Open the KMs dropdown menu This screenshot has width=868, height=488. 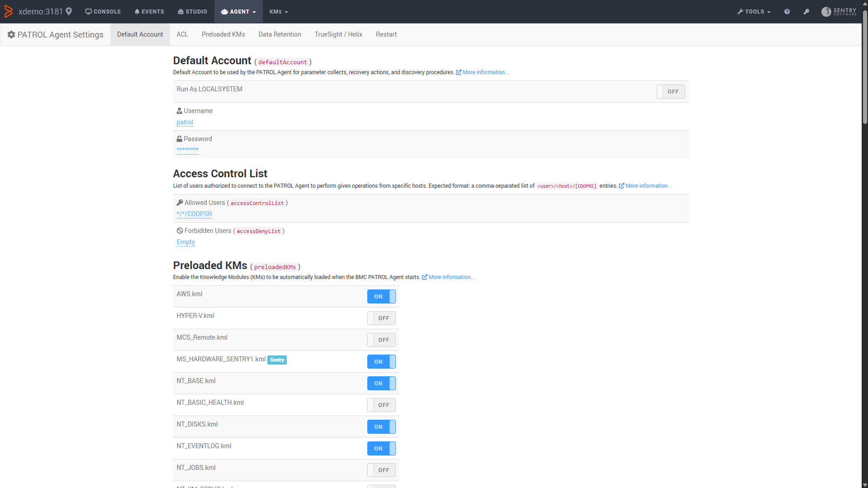click(279, 12)
